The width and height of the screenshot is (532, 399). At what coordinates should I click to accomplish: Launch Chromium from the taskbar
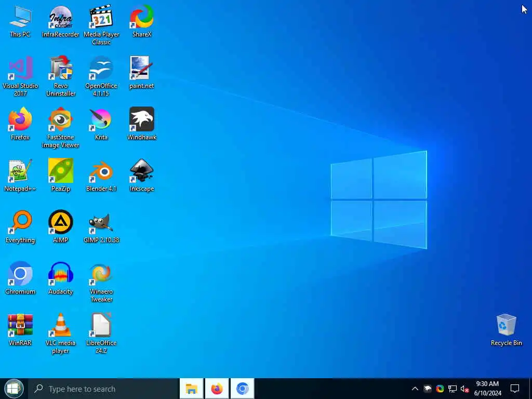point(242,389)
